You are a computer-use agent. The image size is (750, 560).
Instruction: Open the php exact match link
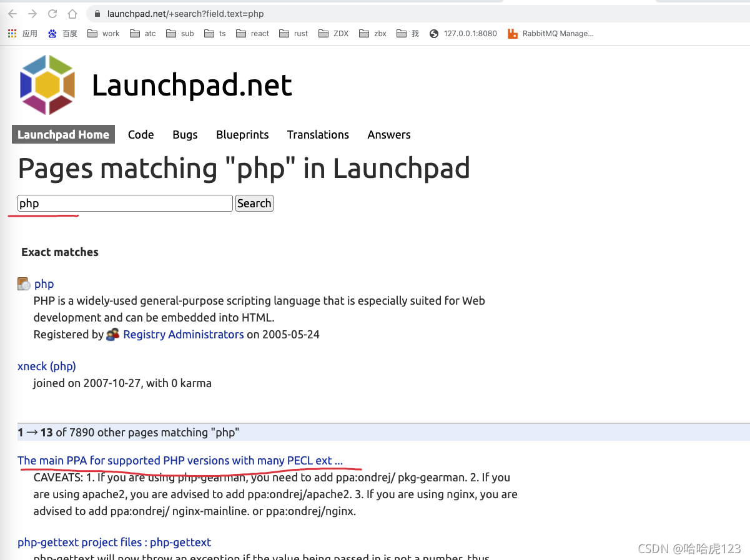44,284
